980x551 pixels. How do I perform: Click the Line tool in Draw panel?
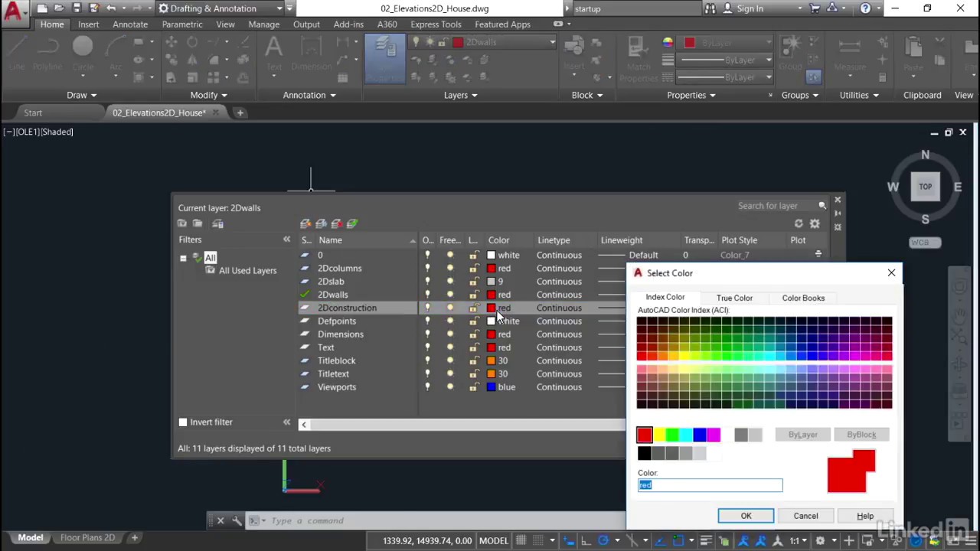[x=16, y=52]
